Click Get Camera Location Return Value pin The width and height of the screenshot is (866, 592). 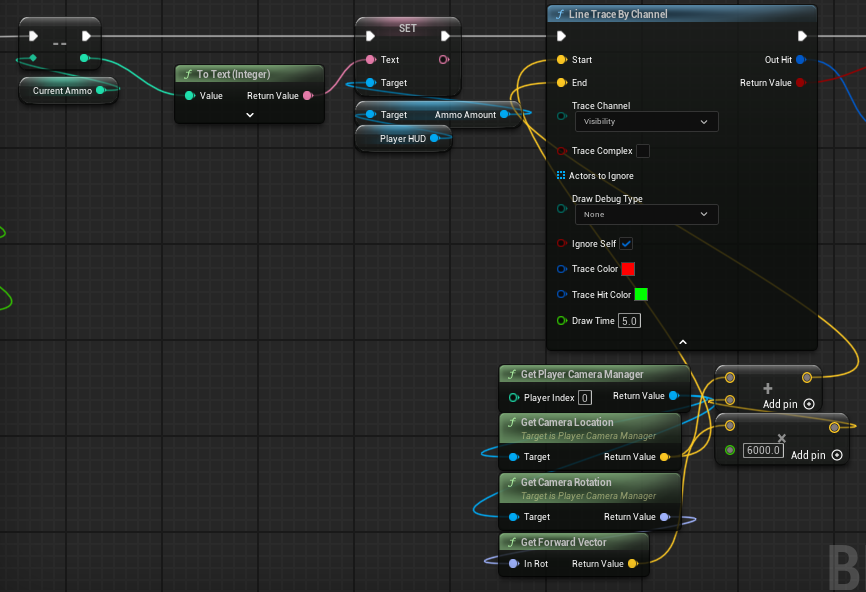pos(665,457)
